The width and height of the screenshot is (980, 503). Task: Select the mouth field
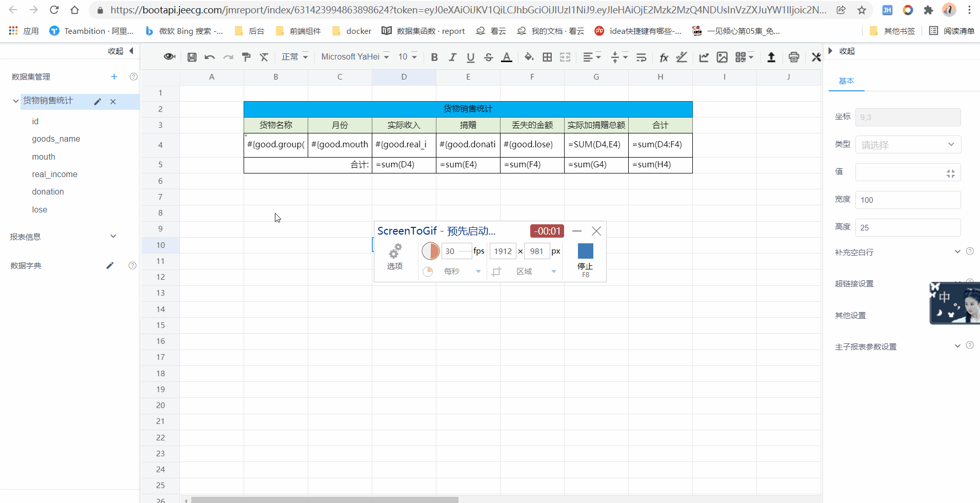click(x=44, y=157)
